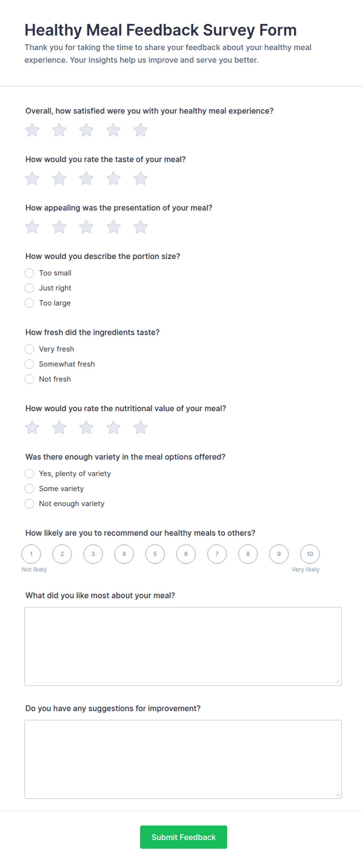Select 'Very fresh' ingredients option
363x868 pixels.
tap(29, 349)
